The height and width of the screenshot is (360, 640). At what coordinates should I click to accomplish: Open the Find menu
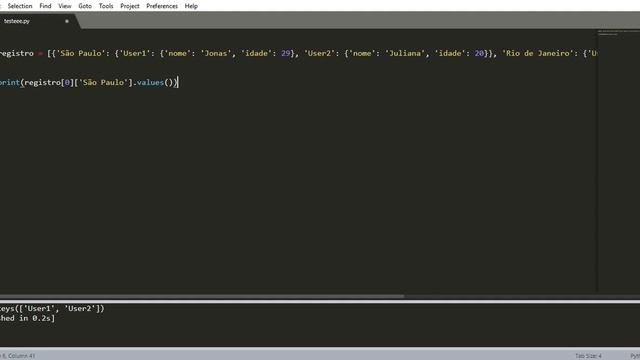coord(45,6)
